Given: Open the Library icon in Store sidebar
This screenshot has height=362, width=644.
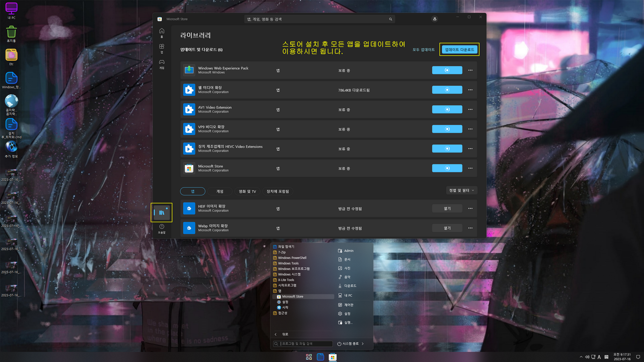Looking at the screenshot, I should click(x=161, y=212).
